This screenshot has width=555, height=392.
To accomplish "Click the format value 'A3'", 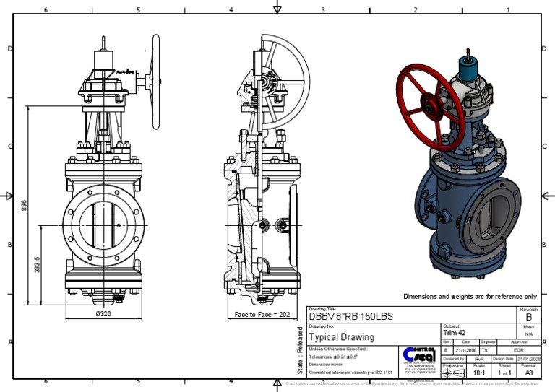I will click(x=528, y=373).
